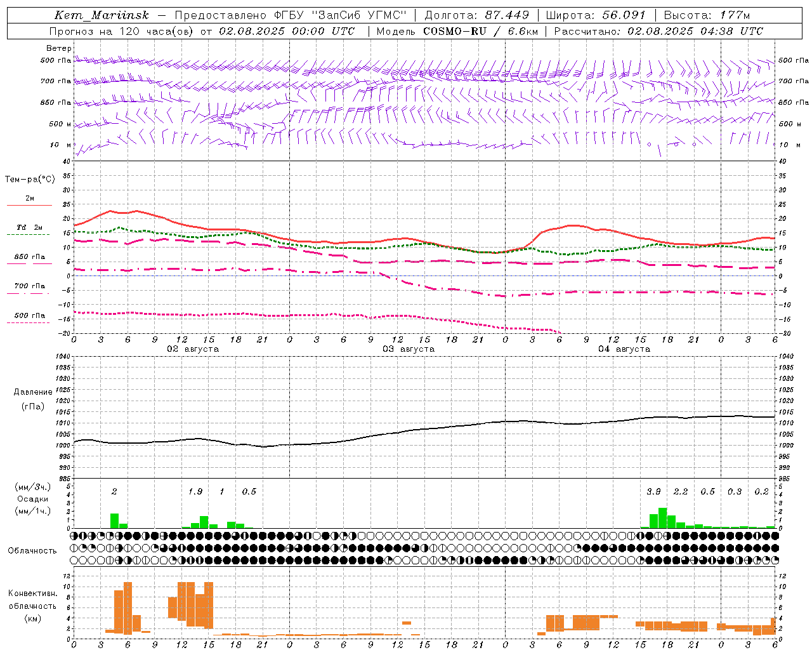
Task: Click the black pressure curve in the Давление panel
Action: [x=425, y=430]
